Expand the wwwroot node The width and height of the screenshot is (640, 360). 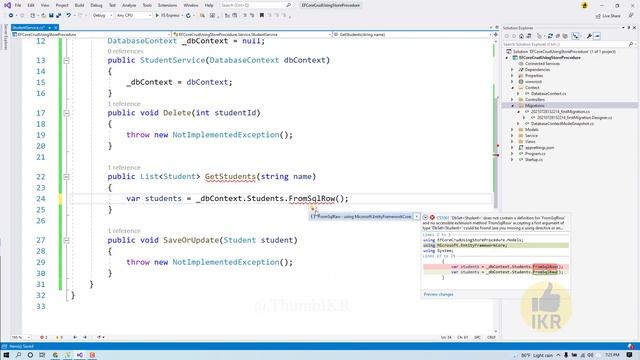(512, 82)
